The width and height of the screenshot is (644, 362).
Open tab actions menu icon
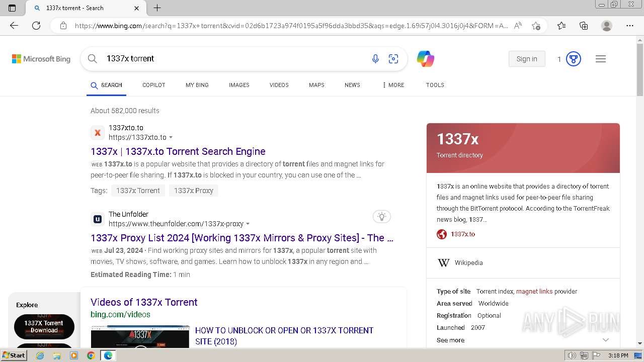[x=12, y=8]
